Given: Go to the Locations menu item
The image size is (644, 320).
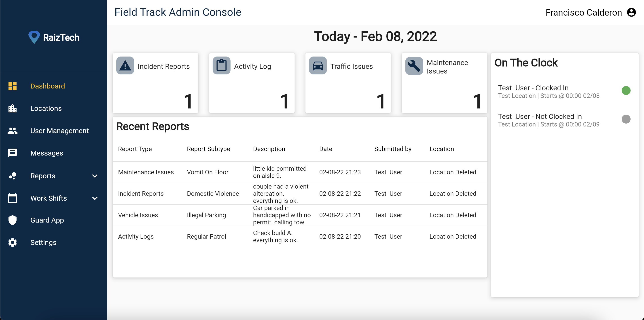Looking at the screenshot, I should pyautogui.click(x=46, y=108).
